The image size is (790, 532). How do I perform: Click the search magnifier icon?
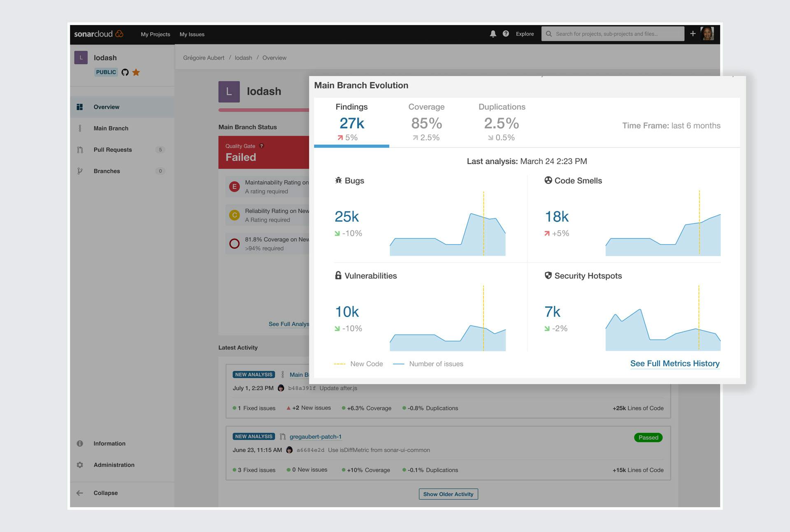[x=548, y=34]
